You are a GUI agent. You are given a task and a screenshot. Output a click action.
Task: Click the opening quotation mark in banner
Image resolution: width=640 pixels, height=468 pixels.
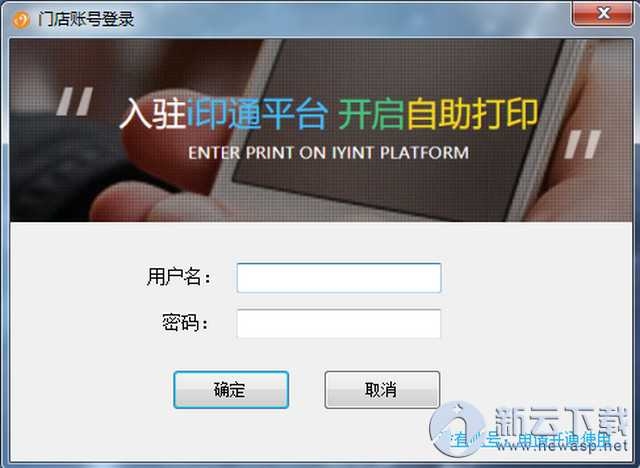74,101
